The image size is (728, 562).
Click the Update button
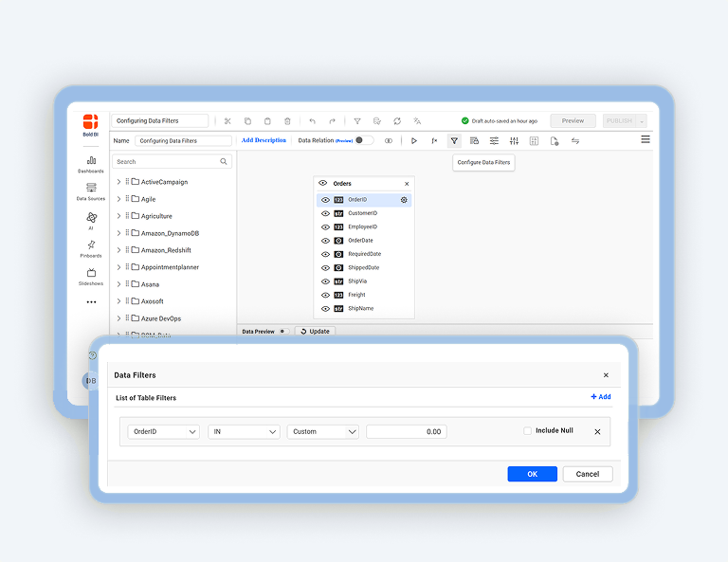click(x=316, y=332)
